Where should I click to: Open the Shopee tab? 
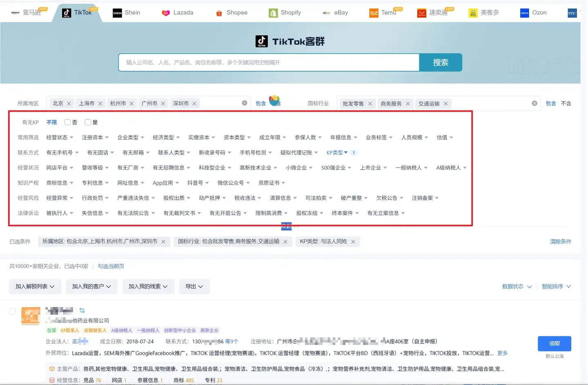point(232,13)
